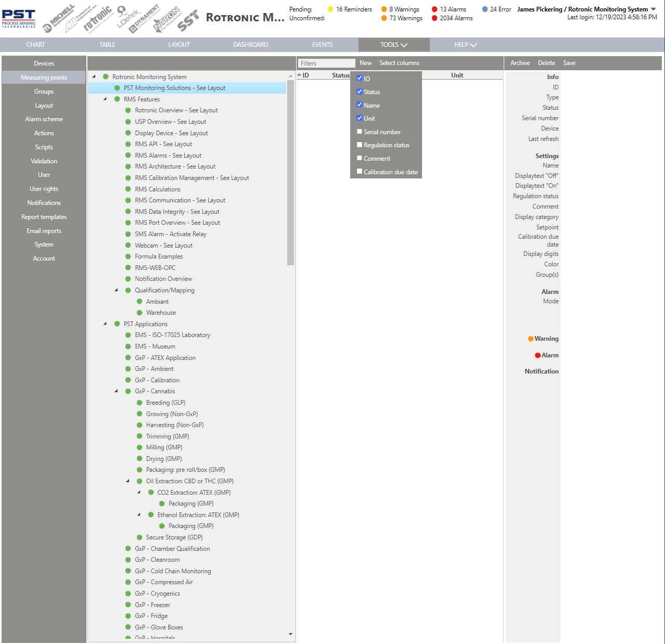This screenshot has width=665, height=644.
Task: Select the Trimming (GMP) tree item
Action: (x=168, y=436)
